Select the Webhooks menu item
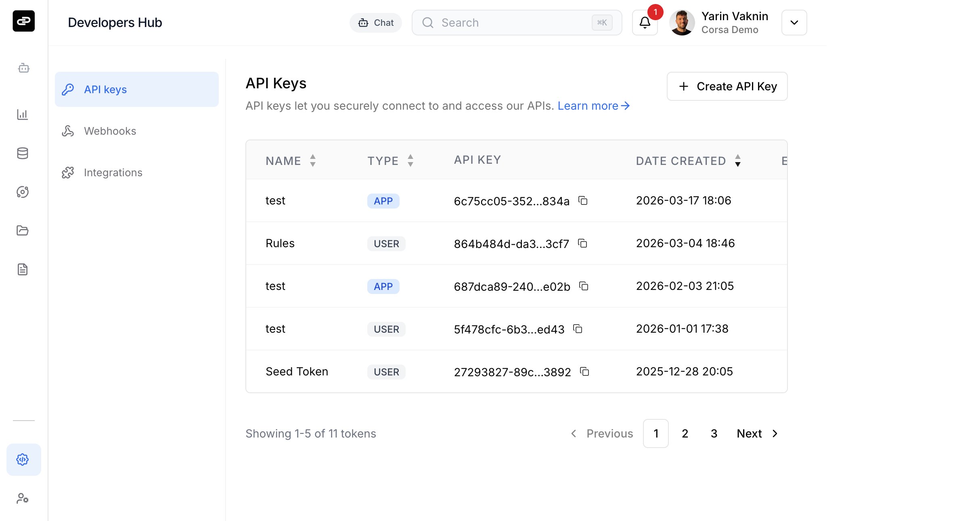980x521 pixels. pos(137,131)
